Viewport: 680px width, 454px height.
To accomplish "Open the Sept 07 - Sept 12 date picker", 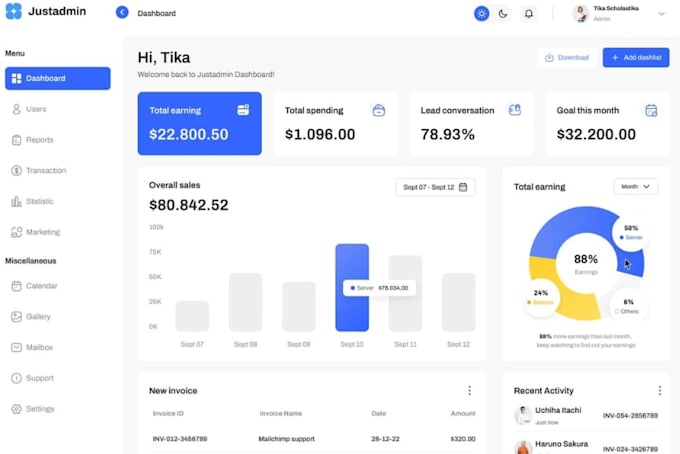I will (x=435, y=187).
